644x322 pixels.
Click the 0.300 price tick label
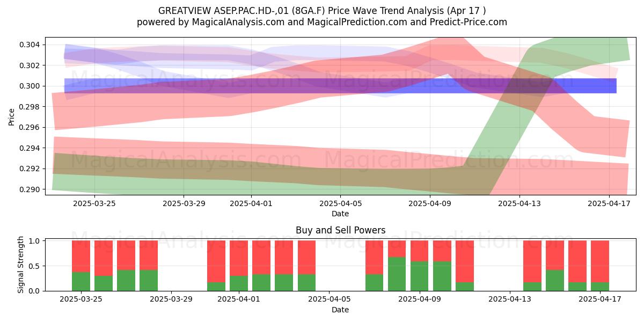31,86
